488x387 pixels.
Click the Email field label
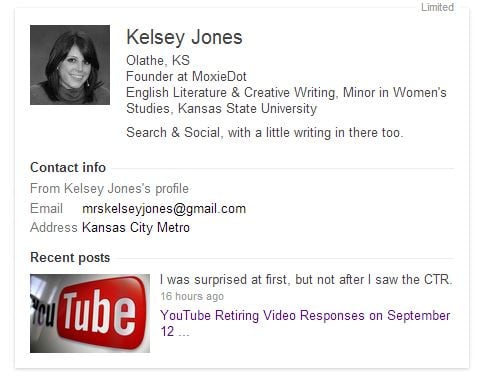tap(46, 209)
